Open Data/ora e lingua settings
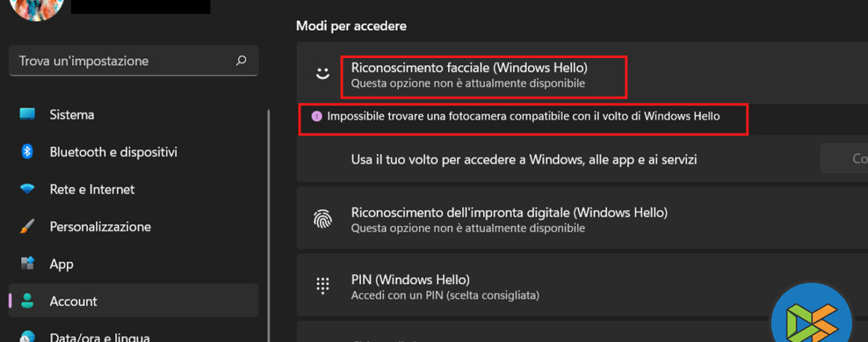This screenshot has height=342, width=868. tap(99, 337)
